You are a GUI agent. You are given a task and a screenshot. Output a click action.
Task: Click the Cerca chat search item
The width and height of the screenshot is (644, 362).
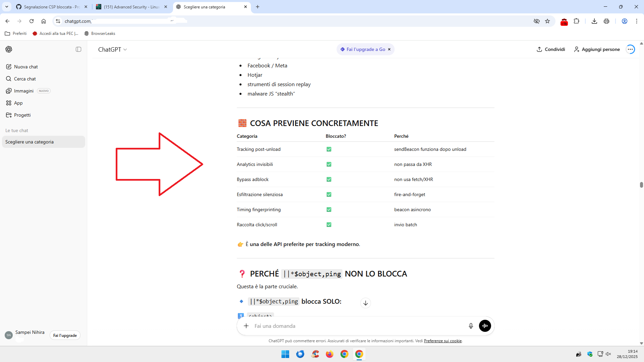click(x=25, y=79)
